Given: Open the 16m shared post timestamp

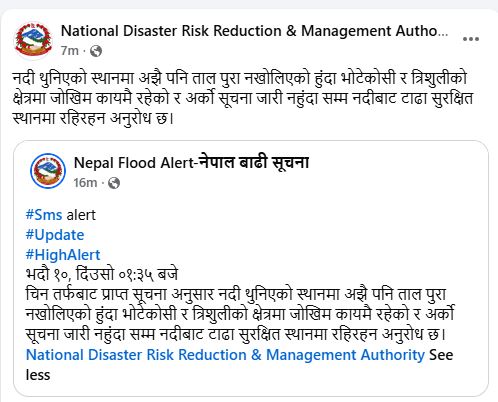Looking at the screenshot, I should click(85, 183).
